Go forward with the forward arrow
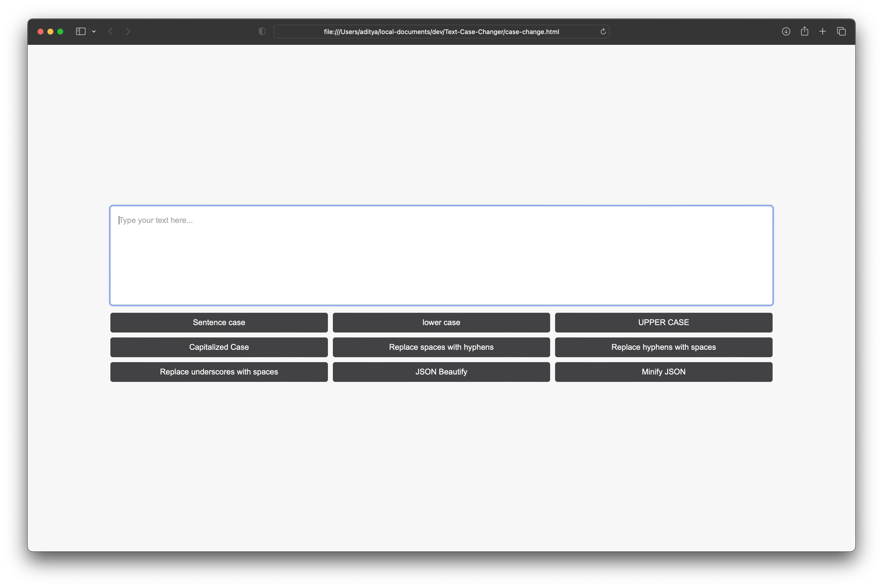 point(128,32)
